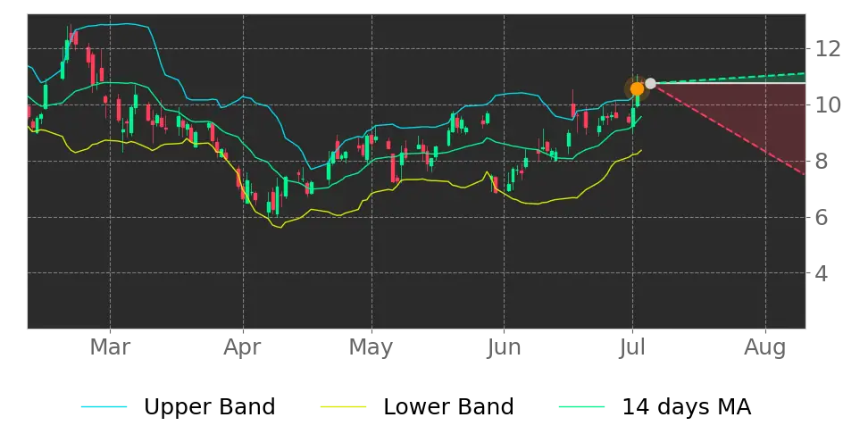Click the orange signal marker dot
Viewport: 868px width, 434px height.
(x=638, y=88)
